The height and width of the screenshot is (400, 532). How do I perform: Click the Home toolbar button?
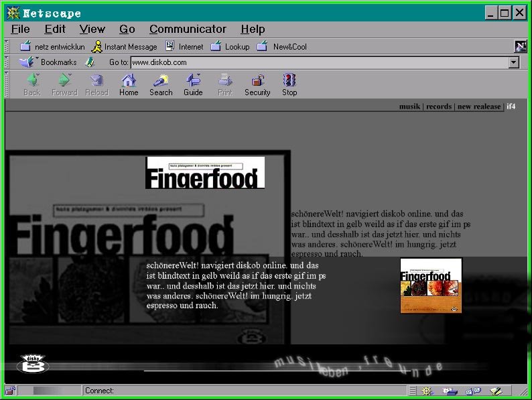[x=129, y=84]
